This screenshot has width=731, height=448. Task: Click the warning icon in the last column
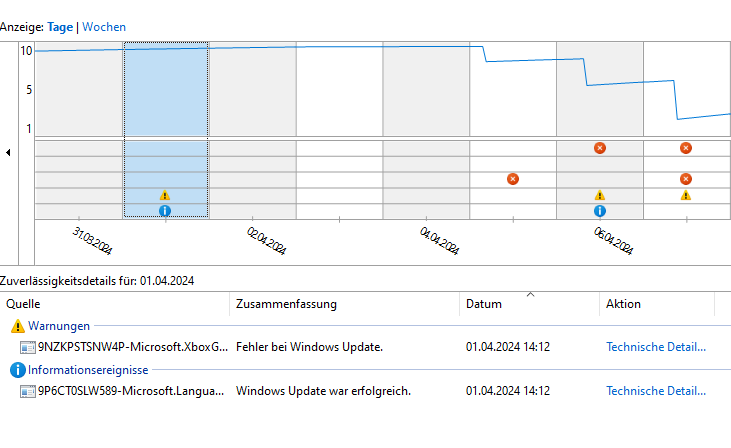[x=686, y=195]
